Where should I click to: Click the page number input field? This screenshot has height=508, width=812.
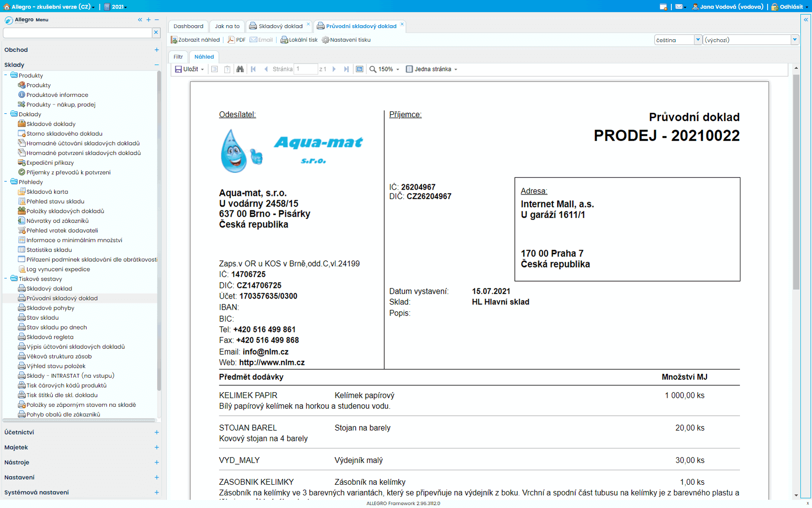pyautogui.click(x=306, y=69)
